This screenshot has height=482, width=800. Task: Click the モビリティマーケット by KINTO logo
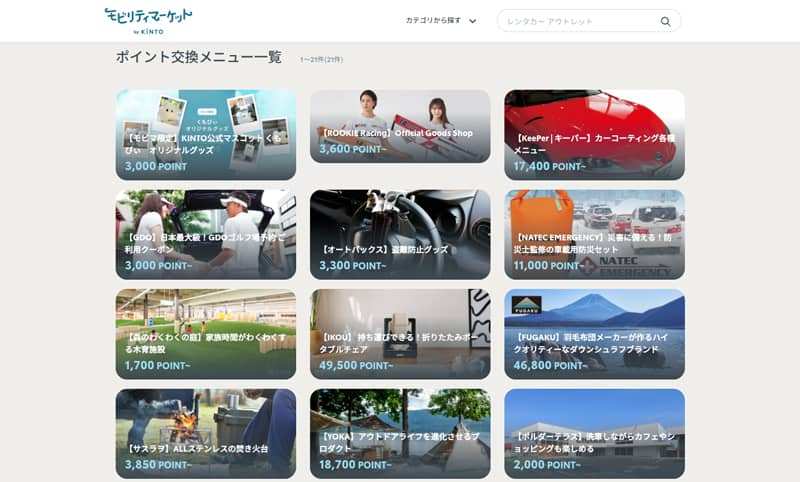pyautogui.click(x=148, y=21)
